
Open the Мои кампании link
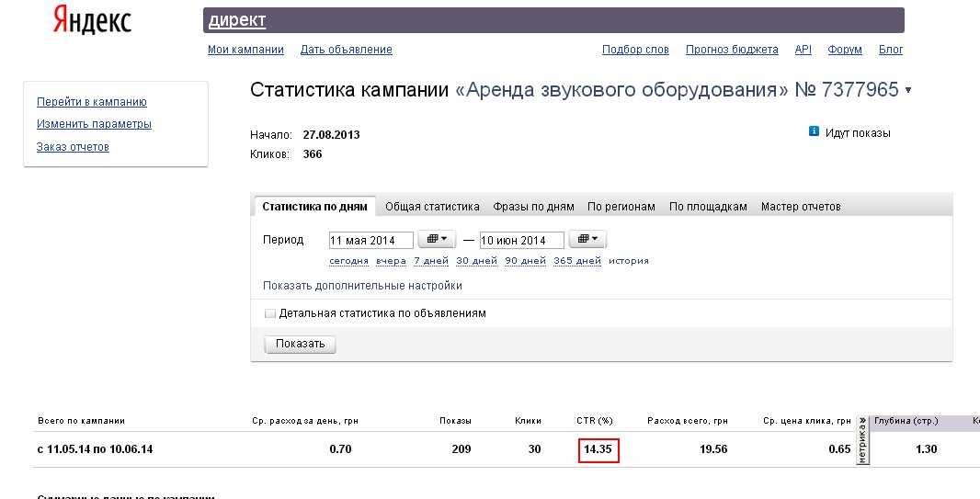pos(245,50)
